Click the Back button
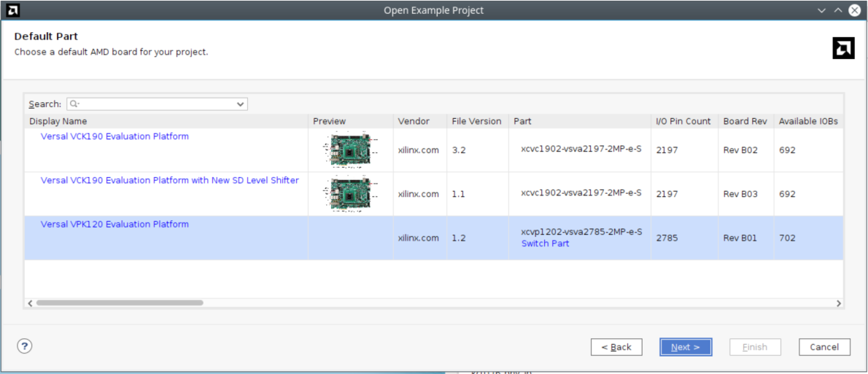868x374 pixels. 616,347
